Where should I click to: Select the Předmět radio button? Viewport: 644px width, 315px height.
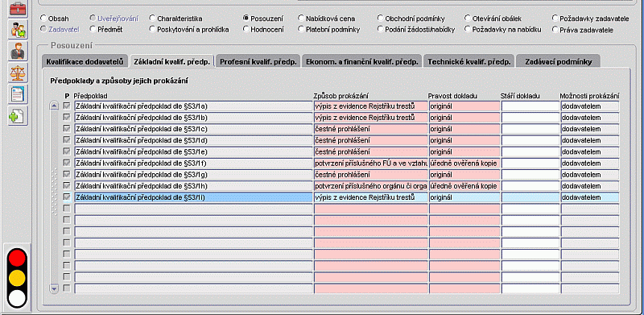93,29
